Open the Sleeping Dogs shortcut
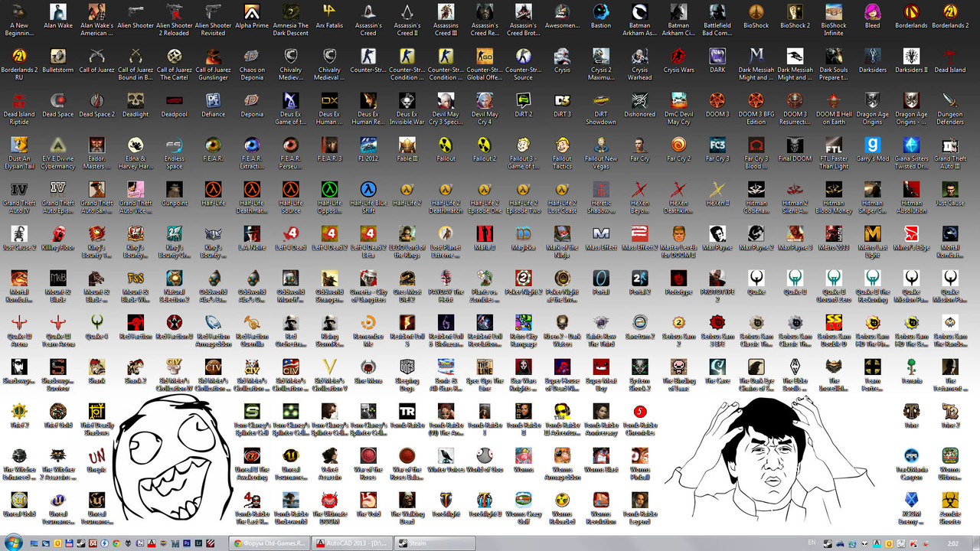The width and height of the screenshot is (980, 551). coord(407,376)
